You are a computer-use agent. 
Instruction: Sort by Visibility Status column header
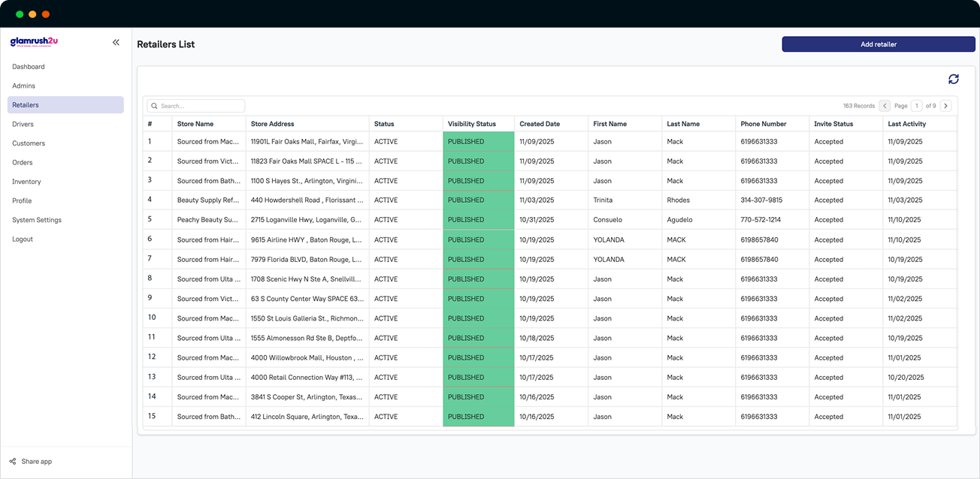click(472, 124)
